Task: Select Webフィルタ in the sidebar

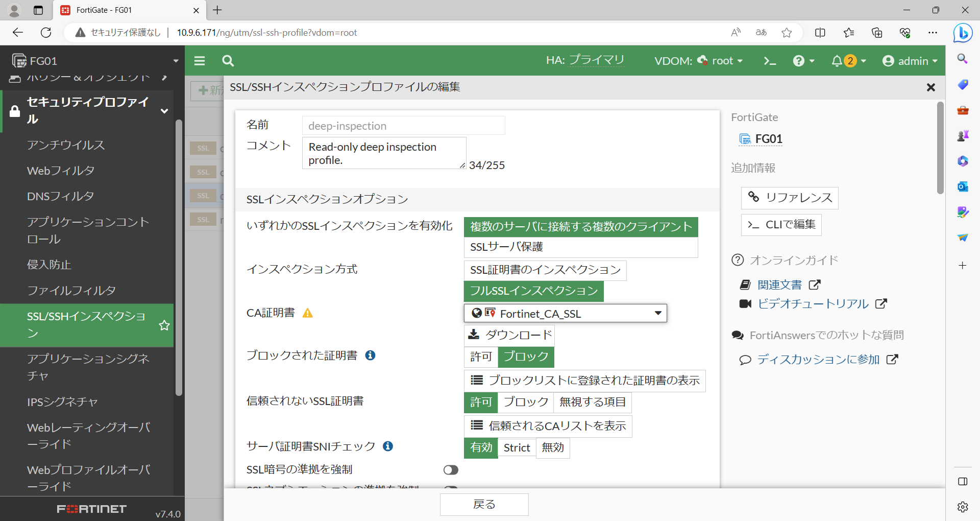Action: pyautogui.click(x=60, y=171)
